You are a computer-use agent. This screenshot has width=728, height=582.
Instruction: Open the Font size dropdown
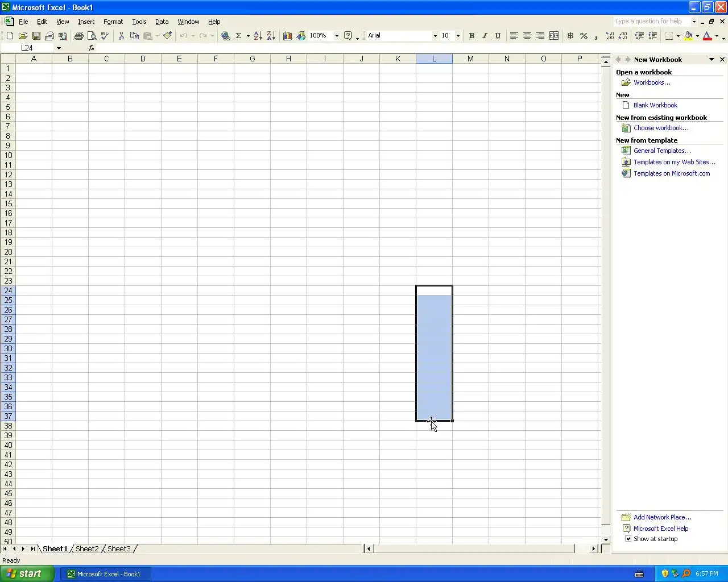point(458,36)
